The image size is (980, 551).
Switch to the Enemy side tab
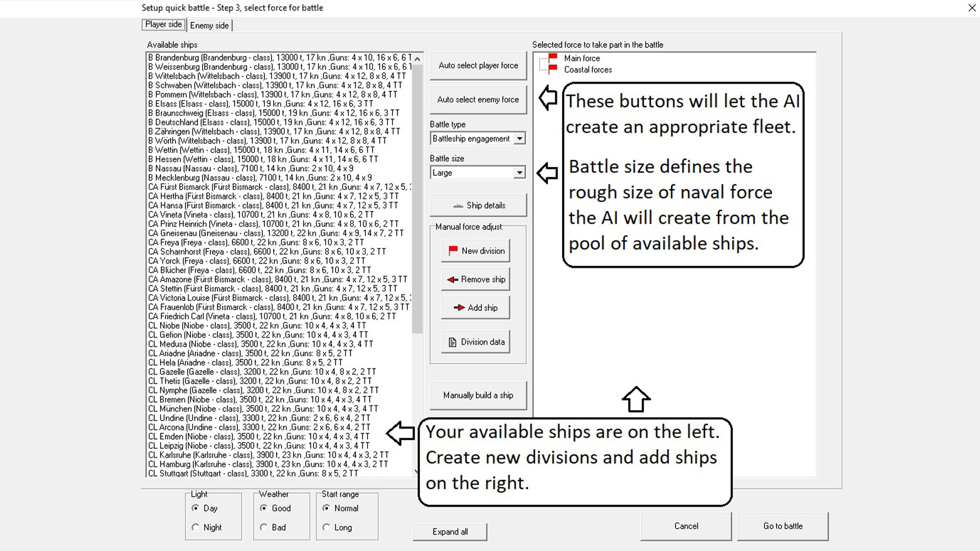coord(209,26)
